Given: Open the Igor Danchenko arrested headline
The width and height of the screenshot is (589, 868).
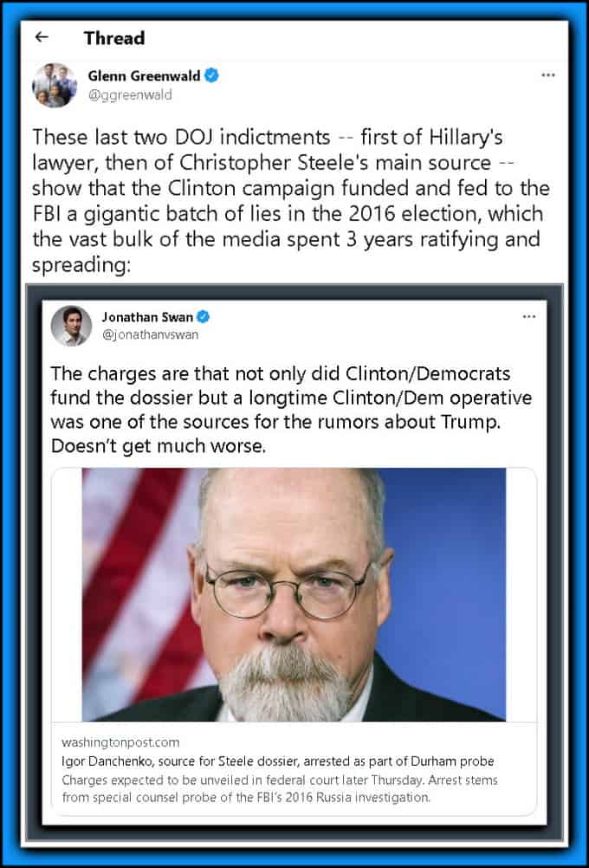Looking at the screenshot, I should point(277,761).
